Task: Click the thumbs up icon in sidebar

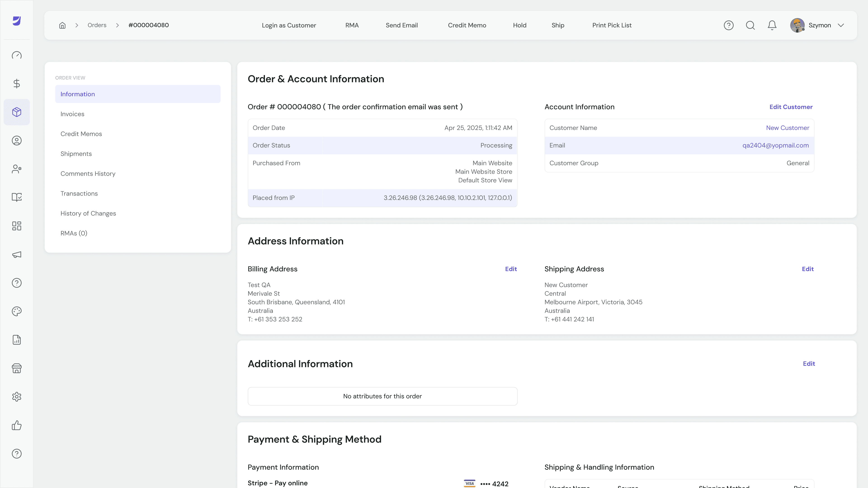Action: (17, 425)
